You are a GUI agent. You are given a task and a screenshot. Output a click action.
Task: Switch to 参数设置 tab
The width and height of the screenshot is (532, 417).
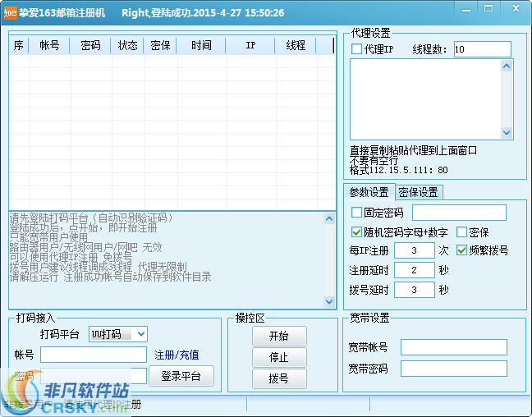(369, 192)
